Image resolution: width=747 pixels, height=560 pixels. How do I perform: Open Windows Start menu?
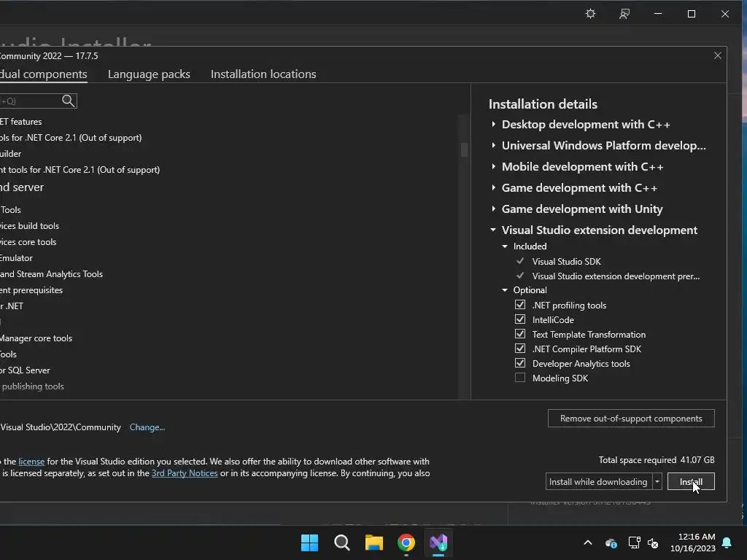[x=309, y=542]
